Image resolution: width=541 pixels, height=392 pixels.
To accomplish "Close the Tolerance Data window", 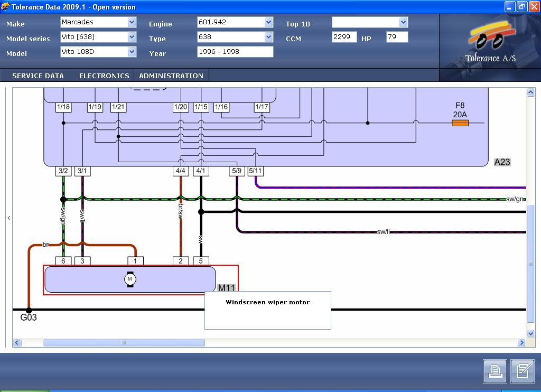I will pos(534,6).
